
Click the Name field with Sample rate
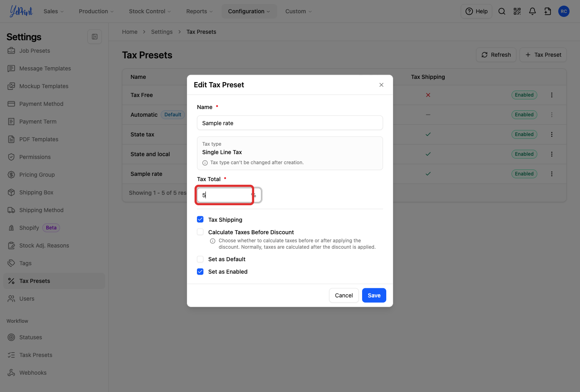pos(290,123)
